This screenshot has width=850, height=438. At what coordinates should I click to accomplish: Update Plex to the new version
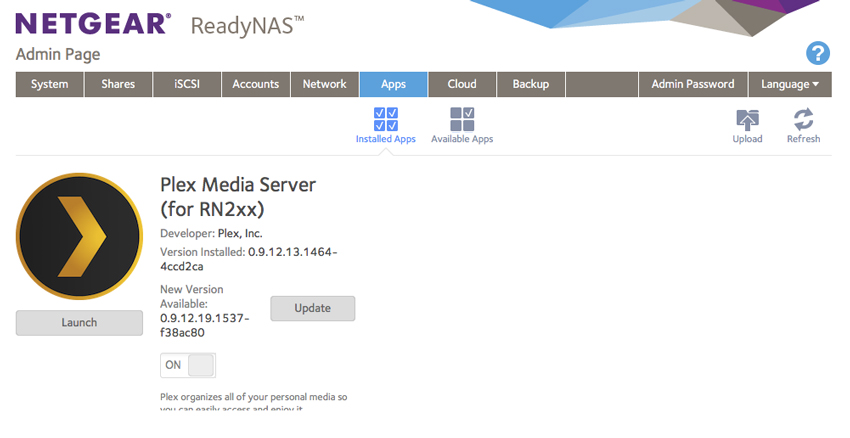(x=313, y=308)
